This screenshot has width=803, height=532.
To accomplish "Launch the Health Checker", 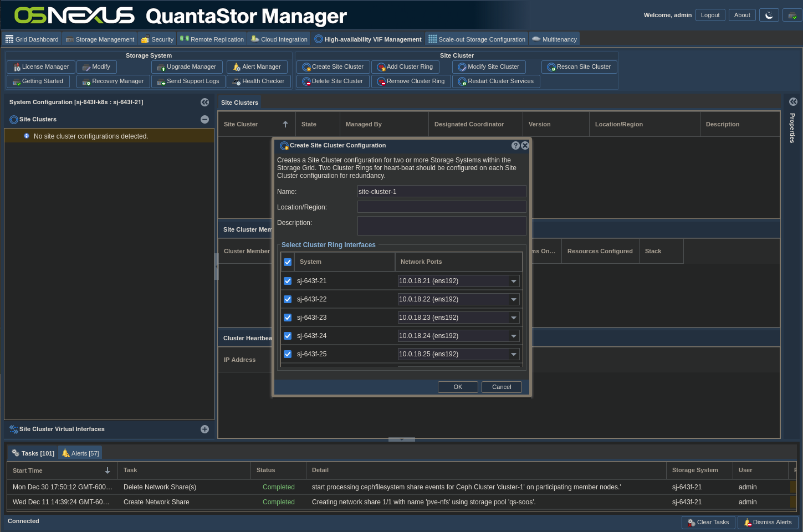I will tap(258, 81).
